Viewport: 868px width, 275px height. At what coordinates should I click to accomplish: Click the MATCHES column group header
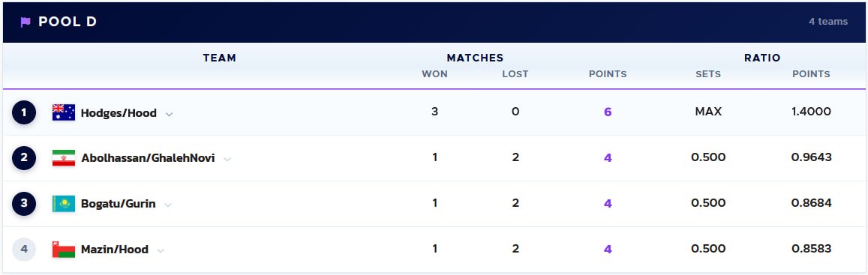[x=475, y=58]
